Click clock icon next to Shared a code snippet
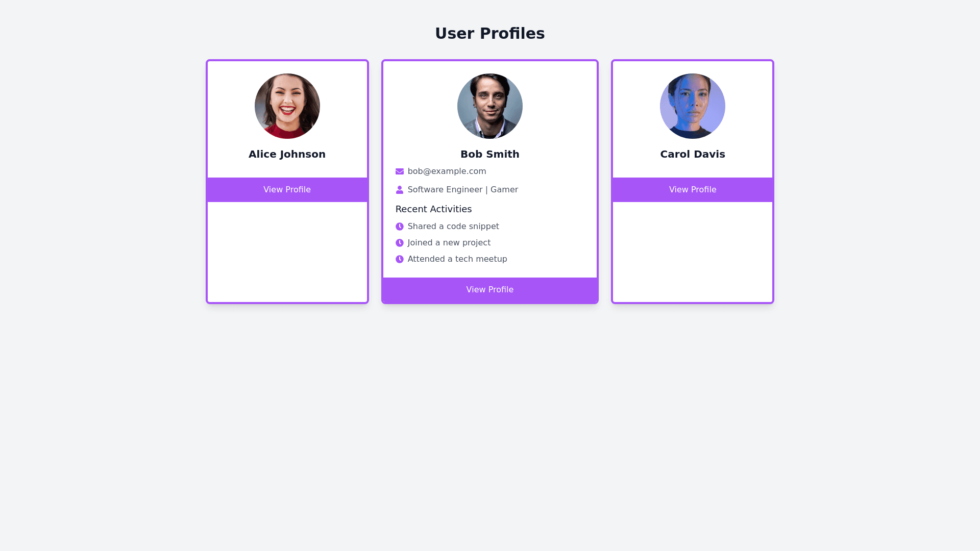Screen dimensions: 980x551 tap(400, 227)
